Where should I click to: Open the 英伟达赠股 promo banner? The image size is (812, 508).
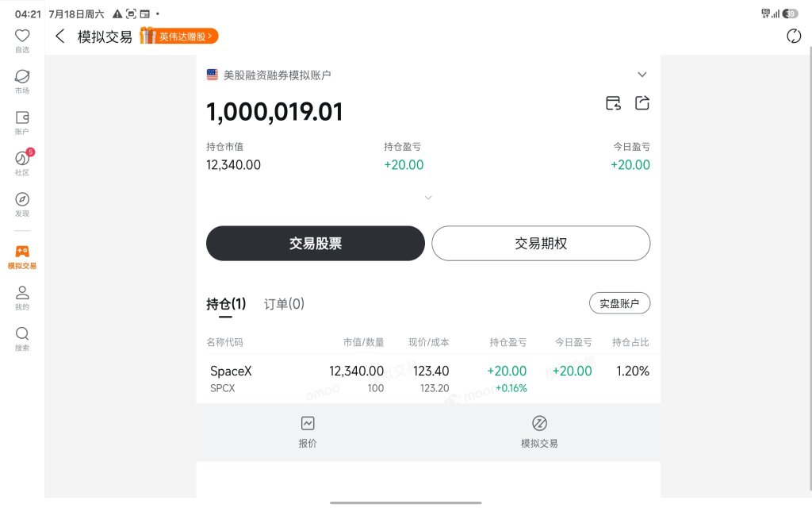[179, 36]
